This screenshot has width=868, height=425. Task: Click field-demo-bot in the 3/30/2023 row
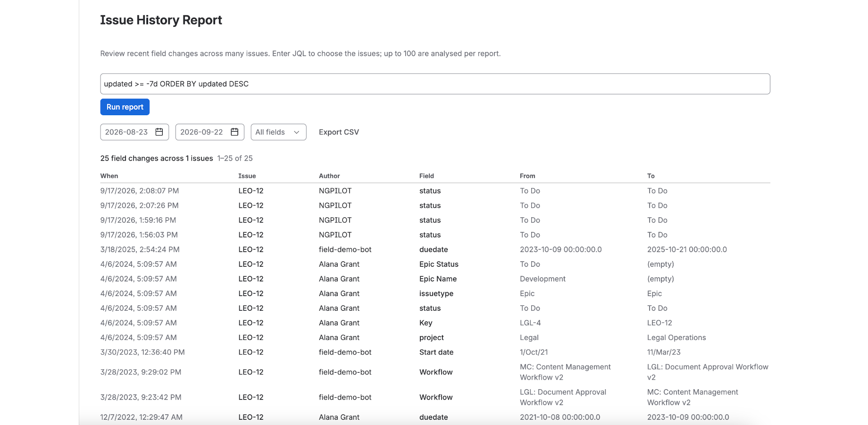[x=345, y=352]
